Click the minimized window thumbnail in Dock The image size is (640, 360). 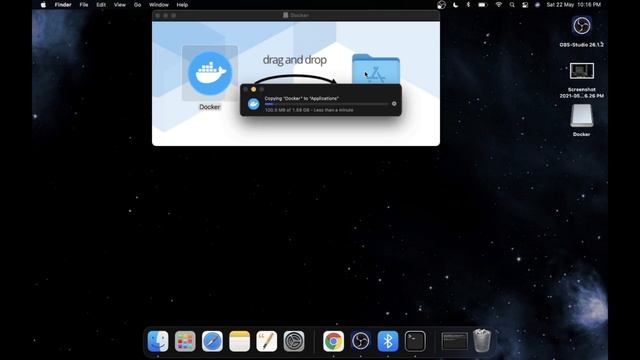tap(455, 341)
